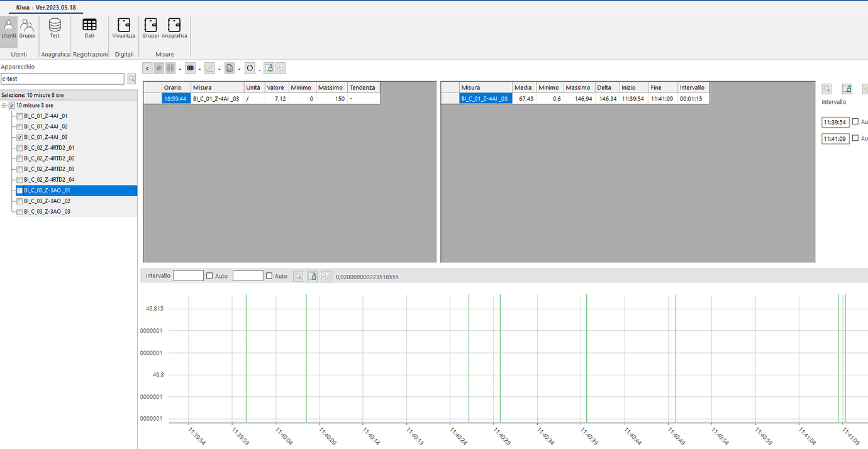Click the refresh toolbar icon
Image resolution: width=868 pixels, height=449 pixels.
(x=250, y=68)
